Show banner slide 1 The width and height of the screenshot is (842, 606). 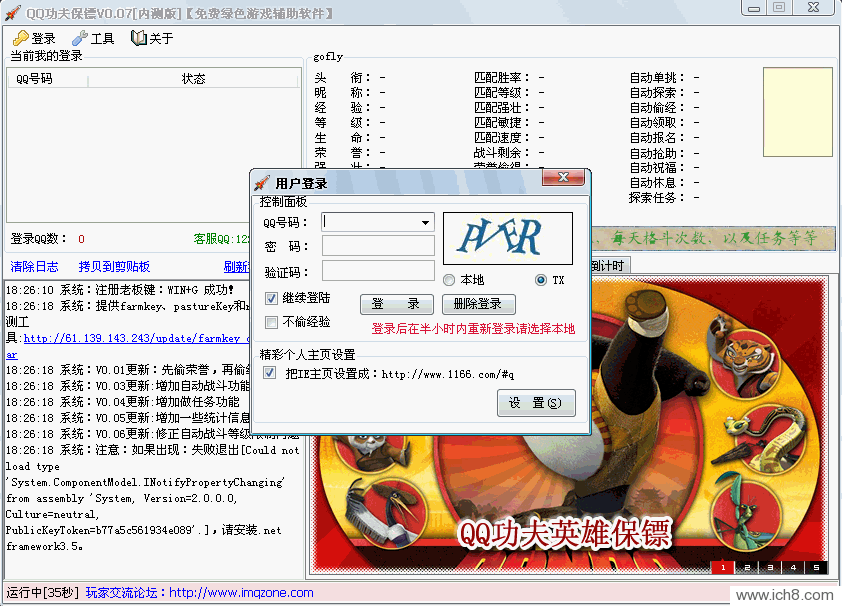723,567
